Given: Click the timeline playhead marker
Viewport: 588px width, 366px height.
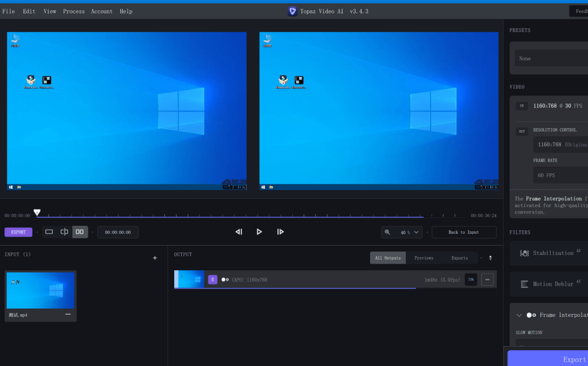Looking at the screenshot, I should 37,212.
